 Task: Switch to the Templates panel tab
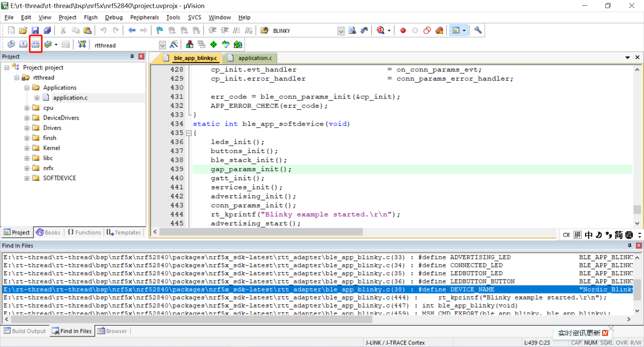(x=124, y=232)
